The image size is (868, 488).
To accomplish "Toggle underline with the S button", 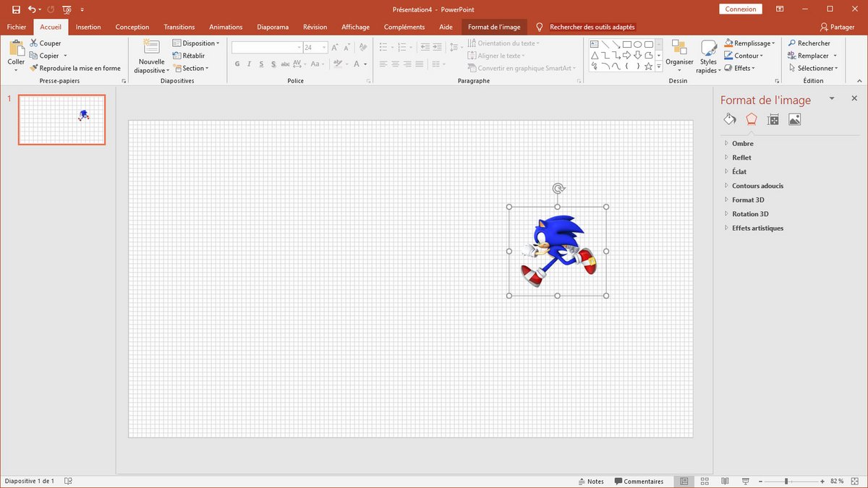I will click(x=262, y=64).
